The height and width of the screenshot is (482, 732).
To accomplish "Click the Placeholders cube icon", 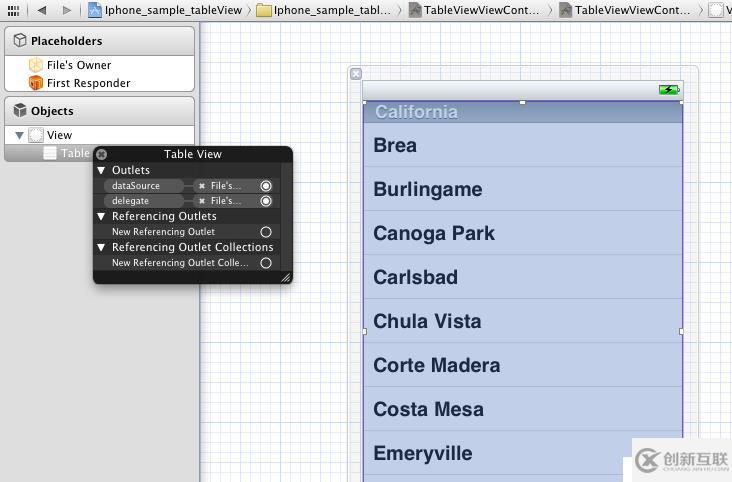I will [20, 41].
